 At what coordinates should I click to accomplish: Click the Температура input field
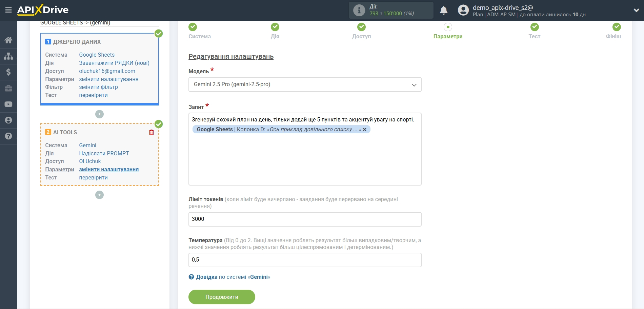pyautogui.click(x=305, y=260)
